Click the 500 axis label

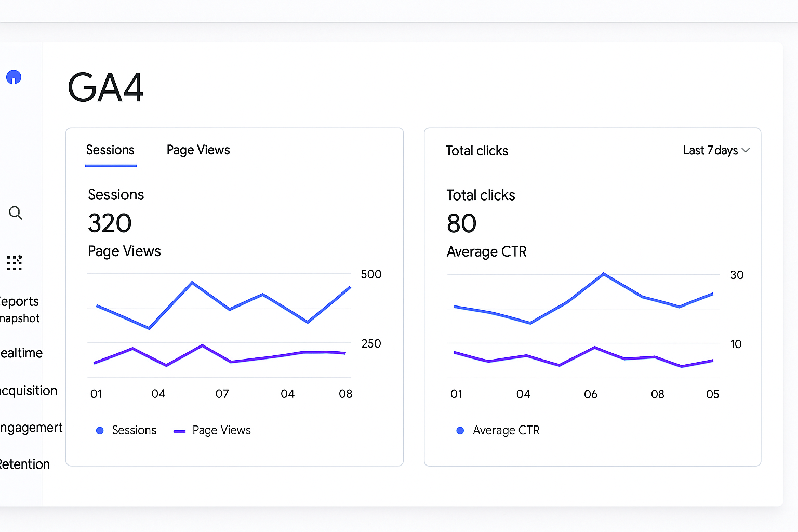pyautogui.click(x=371, y=274)
